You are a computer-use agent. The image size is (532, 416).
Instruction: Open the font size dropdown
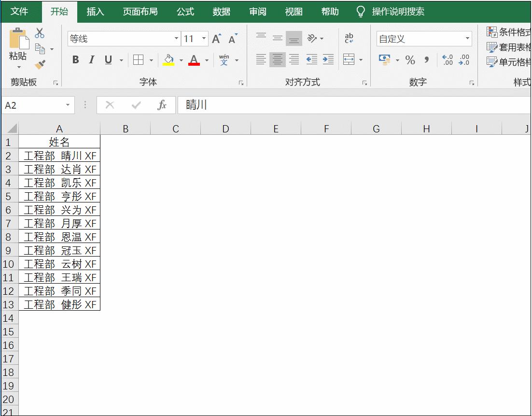click(203, 38)
